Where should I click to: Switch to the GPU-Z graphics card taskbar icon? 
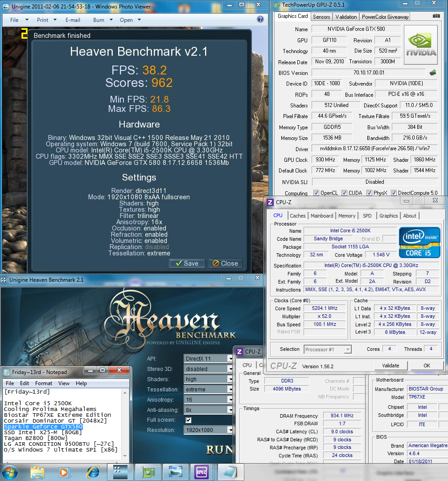148,473
